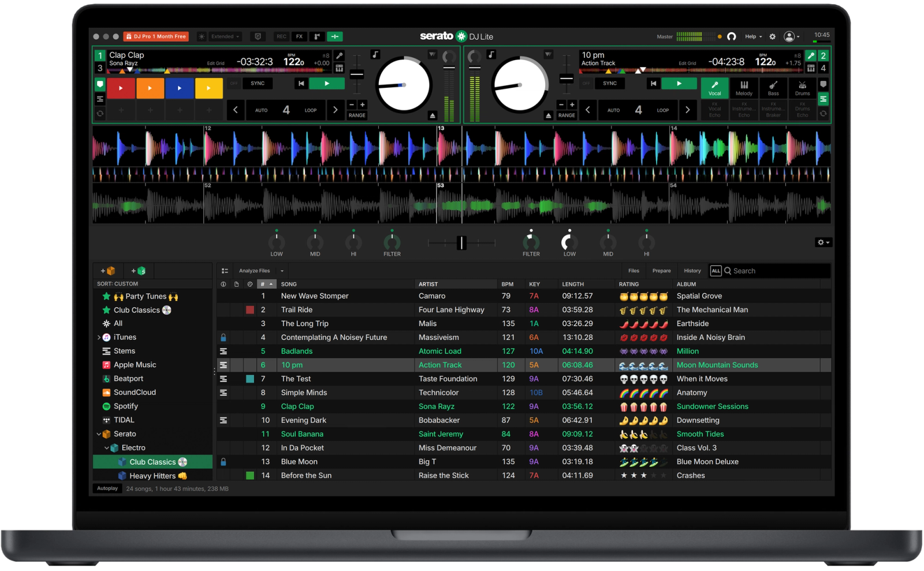The height and width of the screenshot is (571, 924).
Task: Trigger the red hot cue pad
Action: point(121,88)
